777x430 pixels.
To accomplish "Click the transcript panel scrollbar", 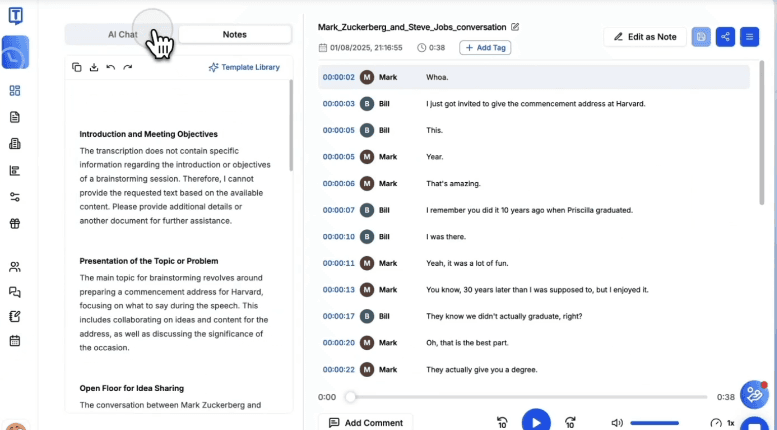I will point(762,133).
